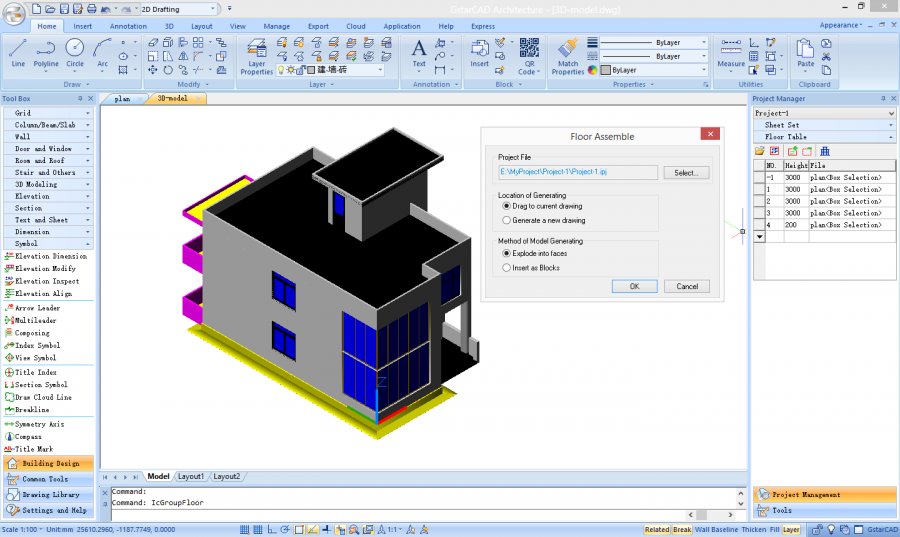Switch to Layout1 tab
Screen dimensions: 900x537
coord(191,476)
